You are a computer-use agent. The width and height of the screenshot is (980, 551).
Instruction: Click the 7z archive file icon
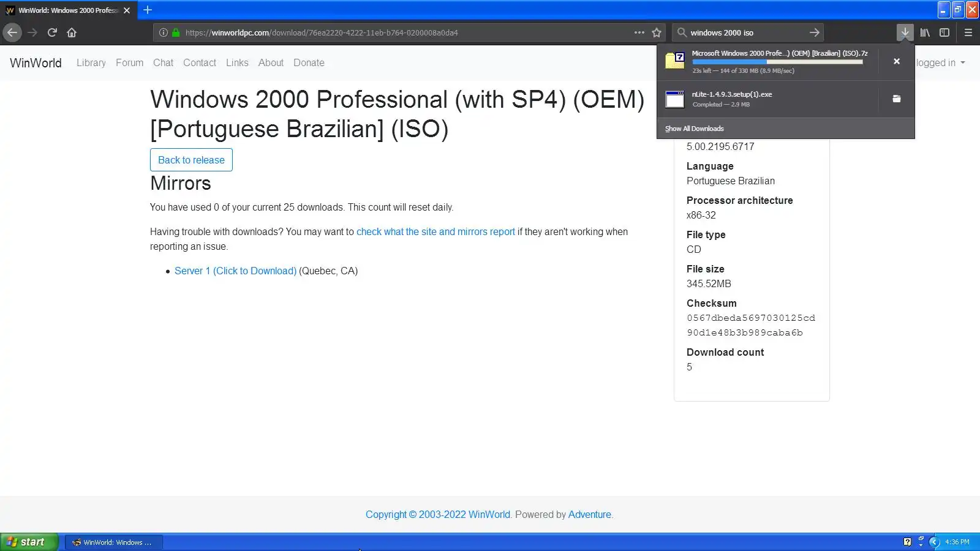point(675,61)
